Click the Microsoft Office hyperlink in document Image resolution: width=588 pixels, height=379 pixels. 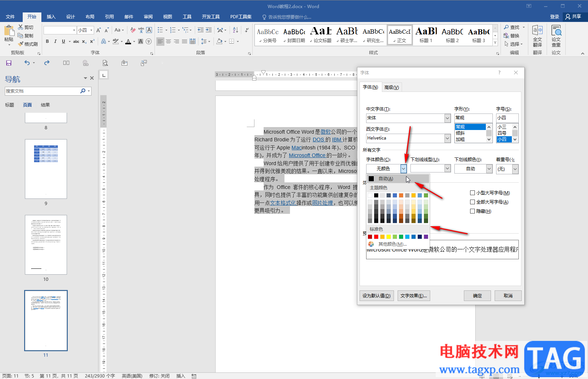(x=307, y=155)
